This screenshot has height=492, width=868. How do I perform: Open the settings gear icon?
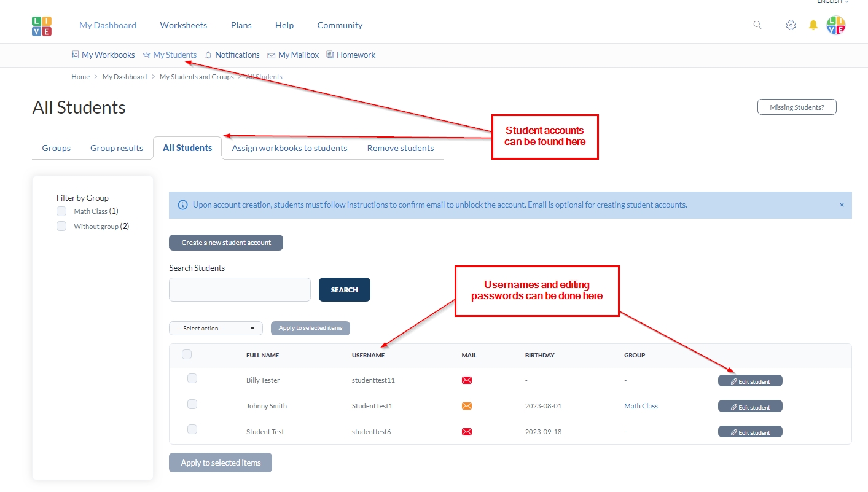point(791,25)
